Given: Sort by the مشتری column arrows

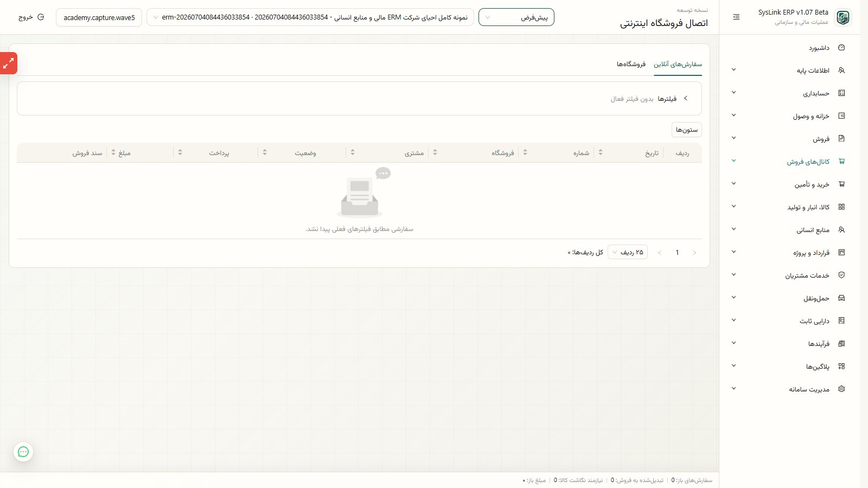Looking at the screenshot, I should (353, 153).
